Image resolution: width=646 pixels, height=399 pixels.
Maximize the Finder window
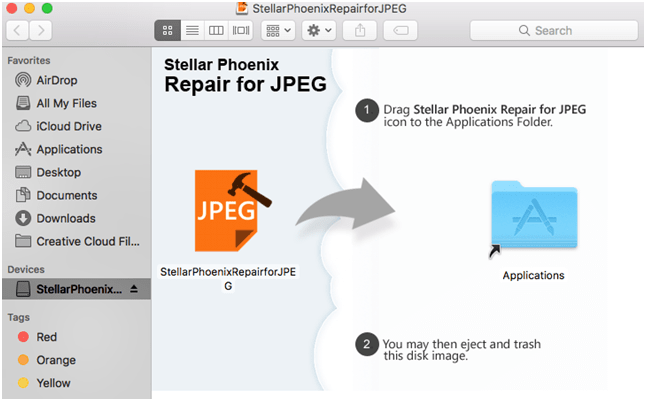coord(47,8)
